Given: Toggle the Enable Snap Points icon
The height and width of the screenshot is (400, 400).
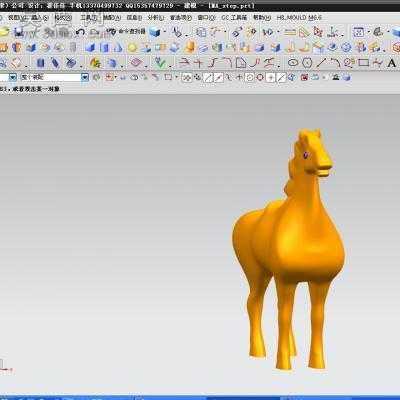Looking at the screenshot, I should click(x=187, y=78).
